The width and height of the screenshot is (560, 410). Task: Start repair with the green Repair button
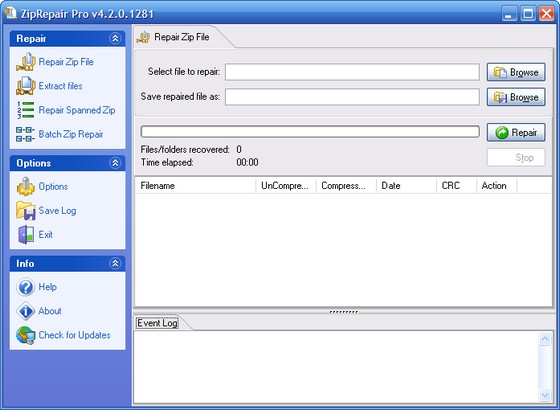click(x=516, y=132)
